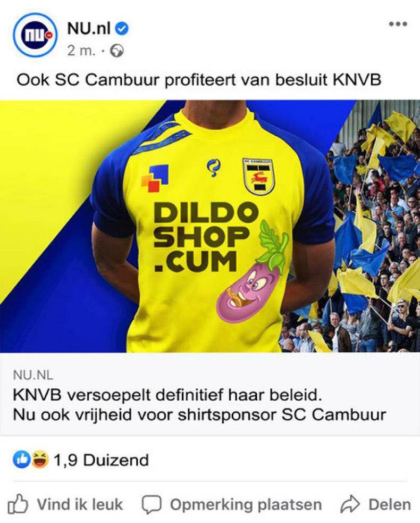Click the blue verified badge

tap(122, 29)
